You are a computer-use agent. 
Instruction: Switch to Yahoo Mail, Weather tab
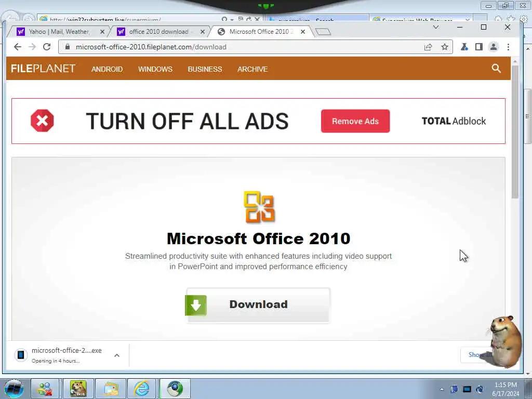58,32
